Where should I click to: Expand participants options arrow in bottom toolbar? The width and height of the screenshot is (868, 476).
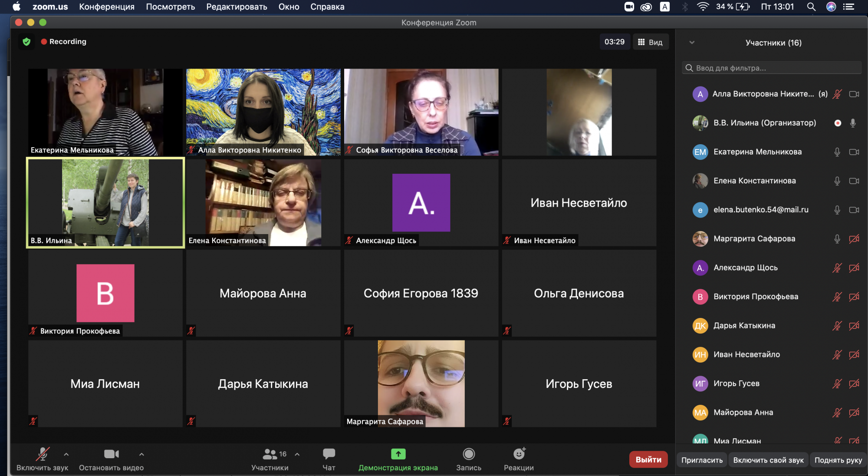coord(297,454)
